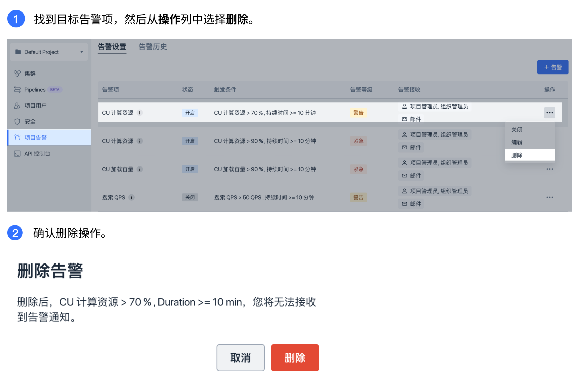Click 取消 in the delete dialog
The image size is (579, 392).
[241, 358]
